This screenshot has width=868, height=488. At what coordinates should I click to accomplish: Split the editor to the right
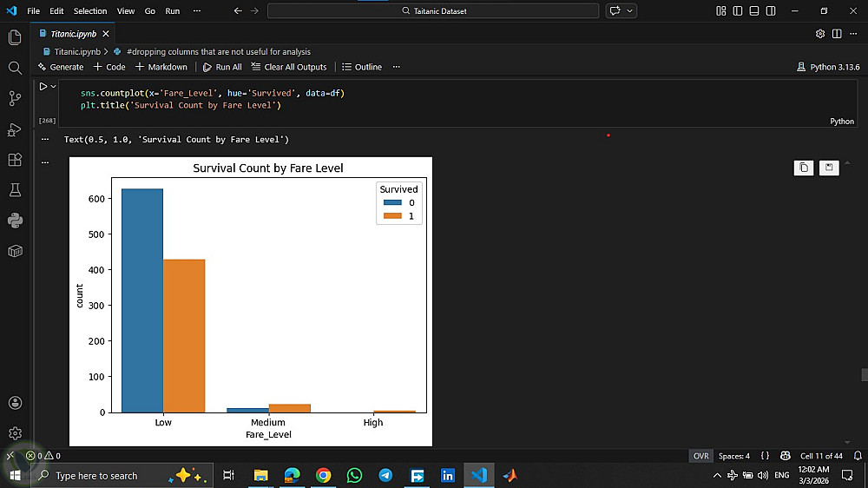coord(837,34)
